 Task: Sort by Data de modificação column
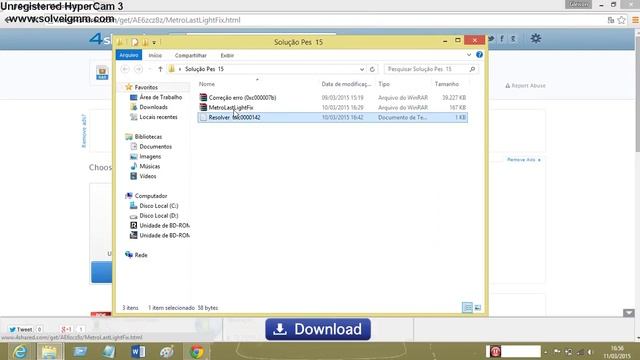click(x=346, y=84)
